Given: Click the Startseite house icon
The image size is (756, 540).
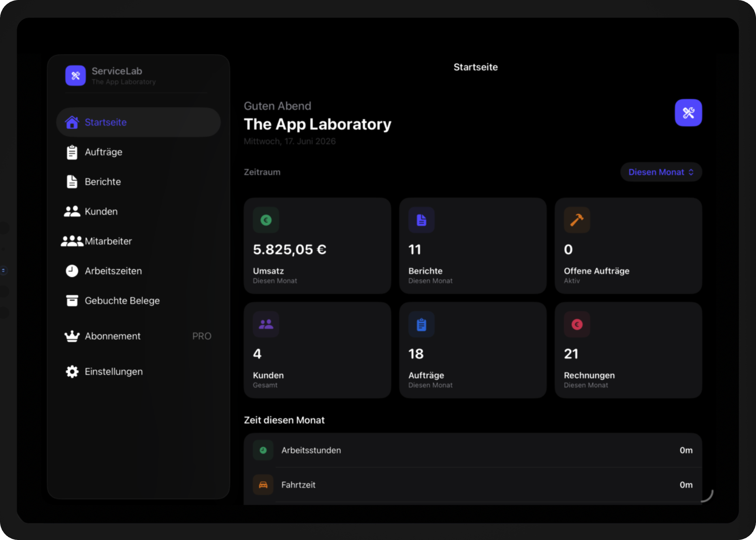Looking at the screenshot, I should click(x=72, y=122).
